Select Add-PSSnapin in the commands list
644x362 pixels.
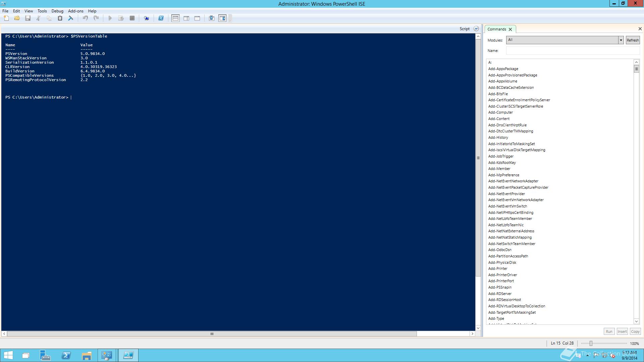point(500,288)
